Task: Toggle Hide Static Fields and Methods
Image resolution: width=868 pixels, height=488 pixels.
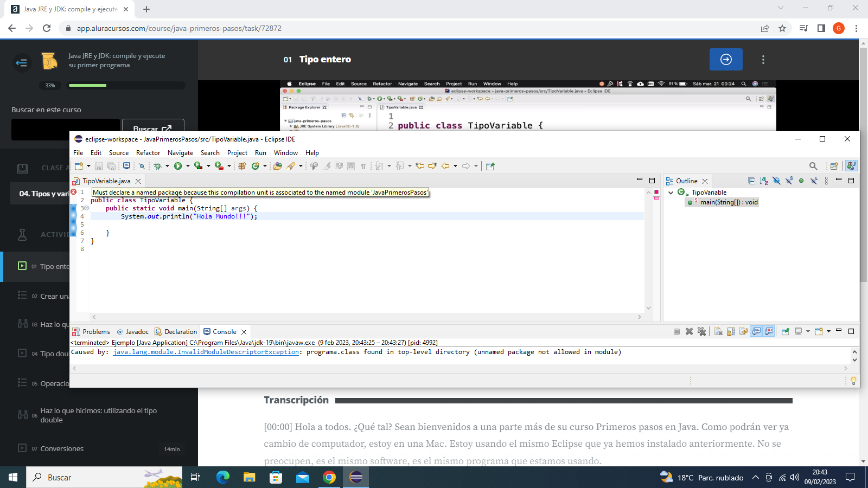Action: [789, 181]
